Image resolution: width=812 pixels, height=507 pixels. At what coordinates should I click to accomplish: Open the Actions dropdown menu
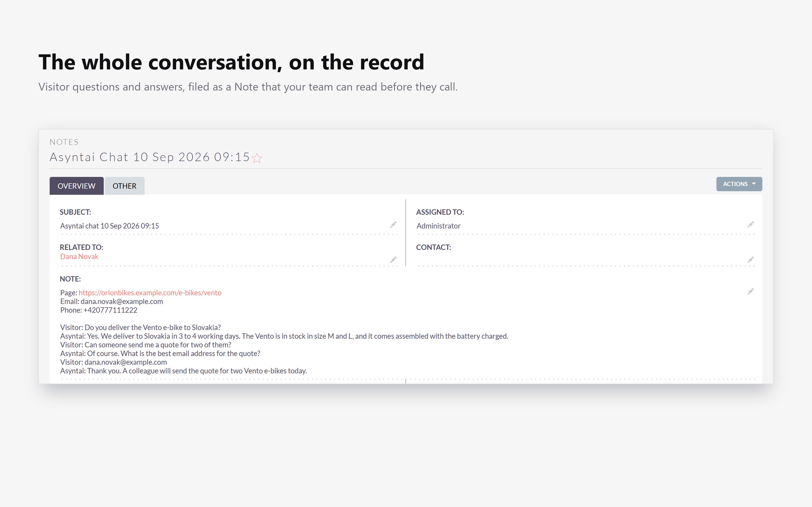tap(739, 184)
